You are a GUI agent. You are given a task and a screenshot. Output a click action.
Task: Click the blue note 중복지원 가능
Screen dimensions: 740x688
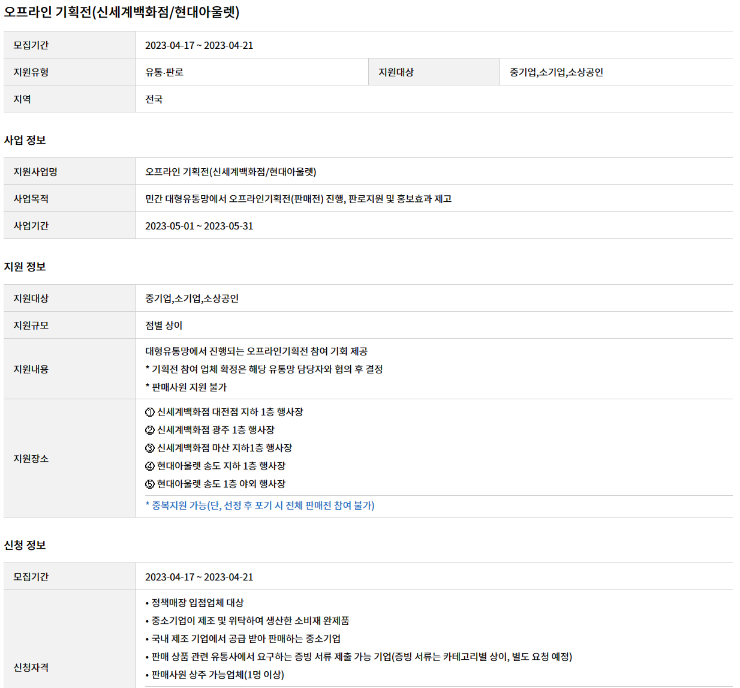coord(260,505)
